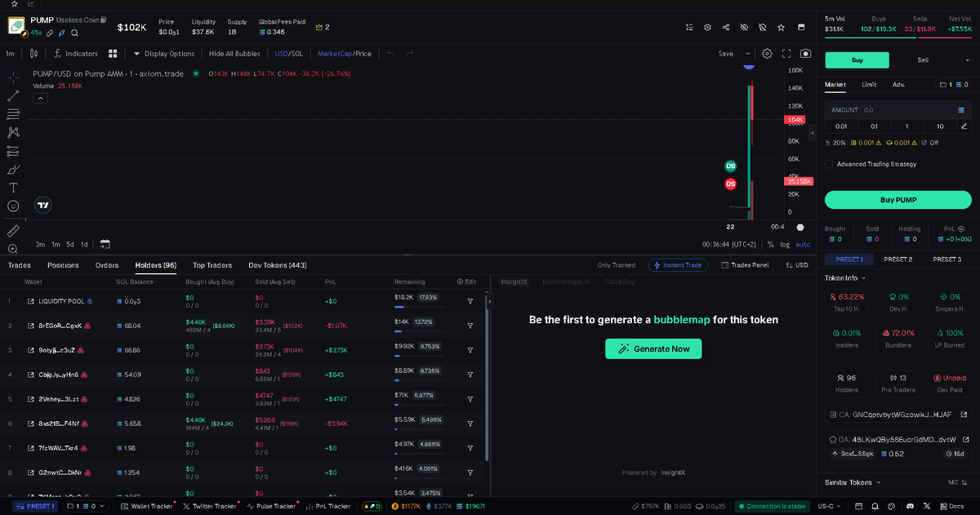This screenshot has height=515, width=980.
Task: Collapse chart legend with arrow under Volume
Action: (x=40, y=98)
